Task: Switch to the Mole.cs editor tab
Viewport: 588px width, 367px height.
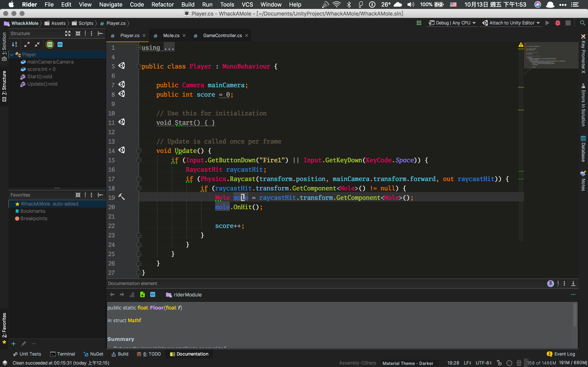Action: pyautogui.click(x=171, y=35)
